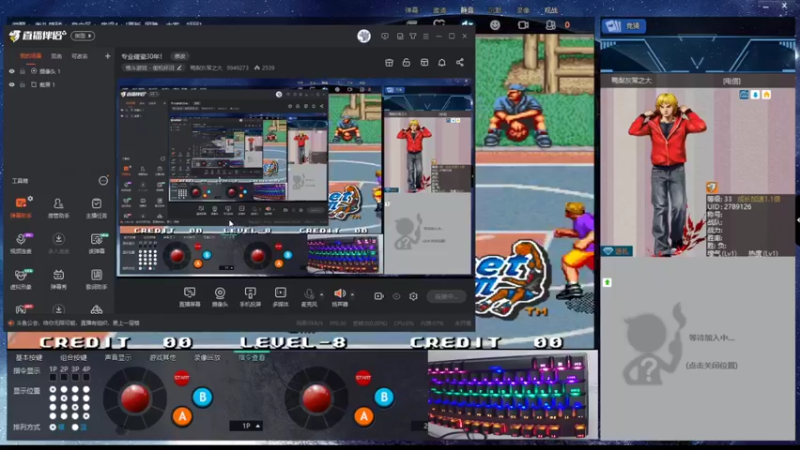Enable the 1P 指令显示 checkbox
This screenshot has height=450, width=800.
point(53,378)
